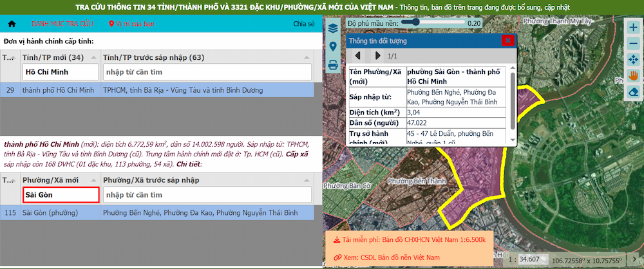Viewport: 644px width, 269px height.
Task: Show previous object with left arrow
Action: click(x=358, y=56)
